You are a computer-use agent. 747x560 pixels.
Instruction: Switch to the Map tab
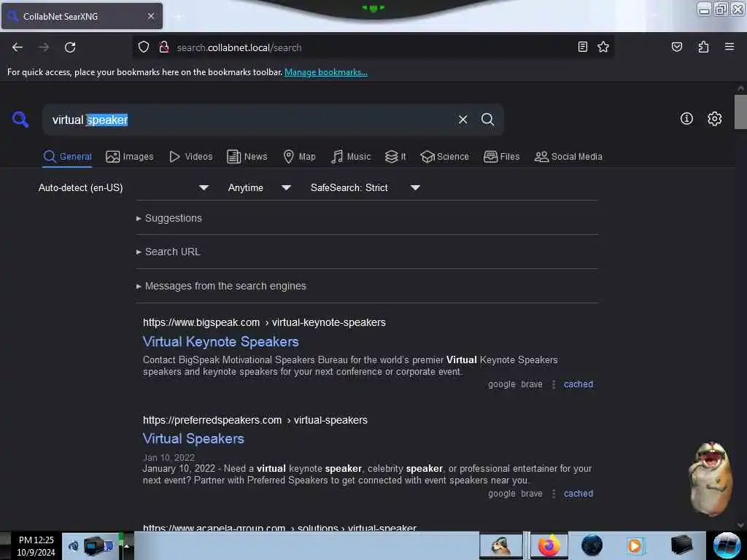(299, 157)
